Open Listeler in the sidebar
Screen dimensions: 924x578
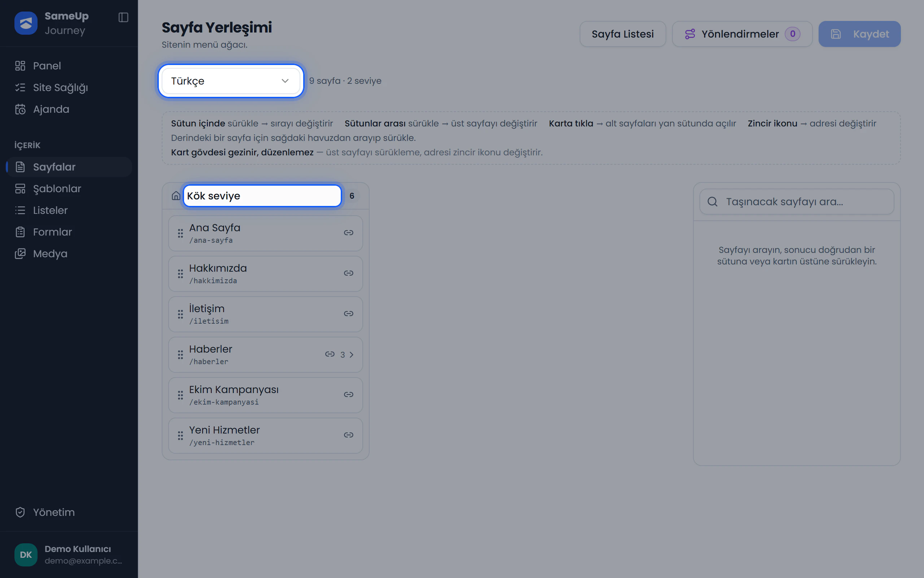click(x=69, y=210)
